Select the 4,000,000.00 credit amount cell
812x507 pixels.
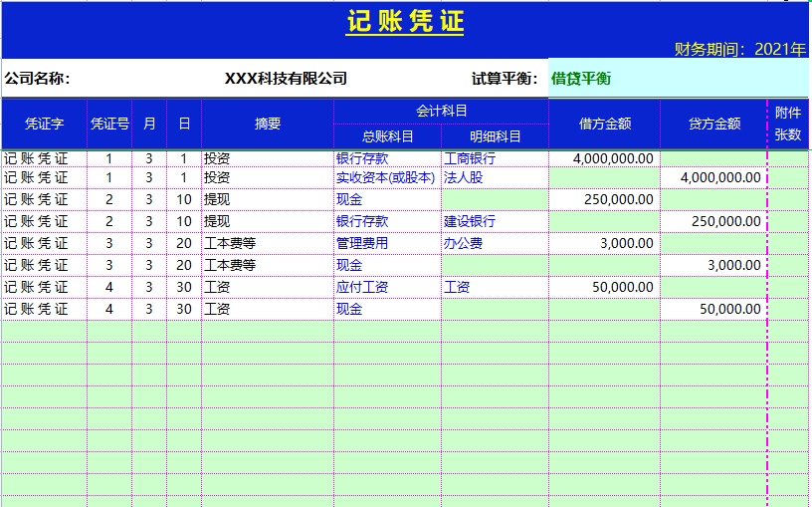714,177
